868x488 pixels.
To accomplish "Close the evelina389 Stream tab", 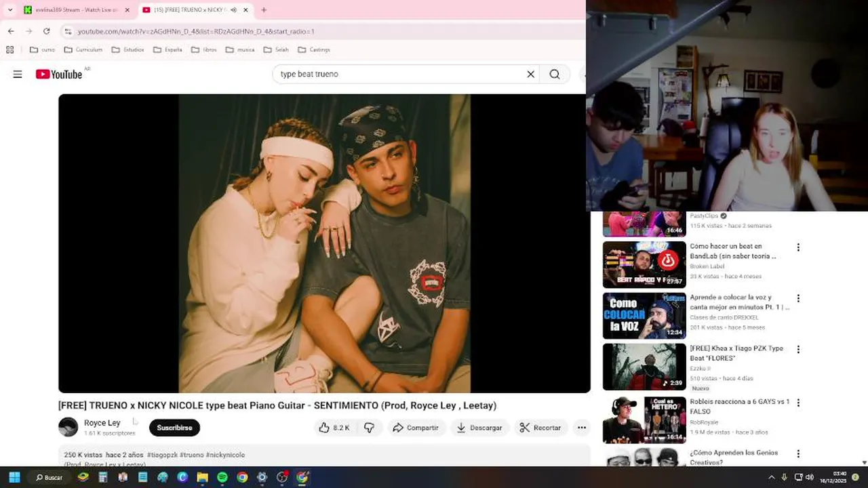I will pos(127,10).
